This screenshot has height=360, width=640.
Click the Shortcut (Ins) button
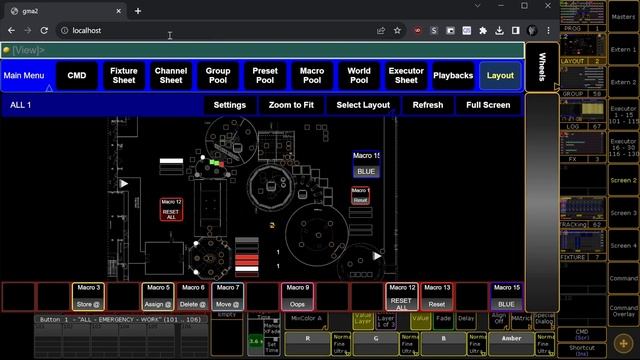pyautogui.click(x=582, y=350)
